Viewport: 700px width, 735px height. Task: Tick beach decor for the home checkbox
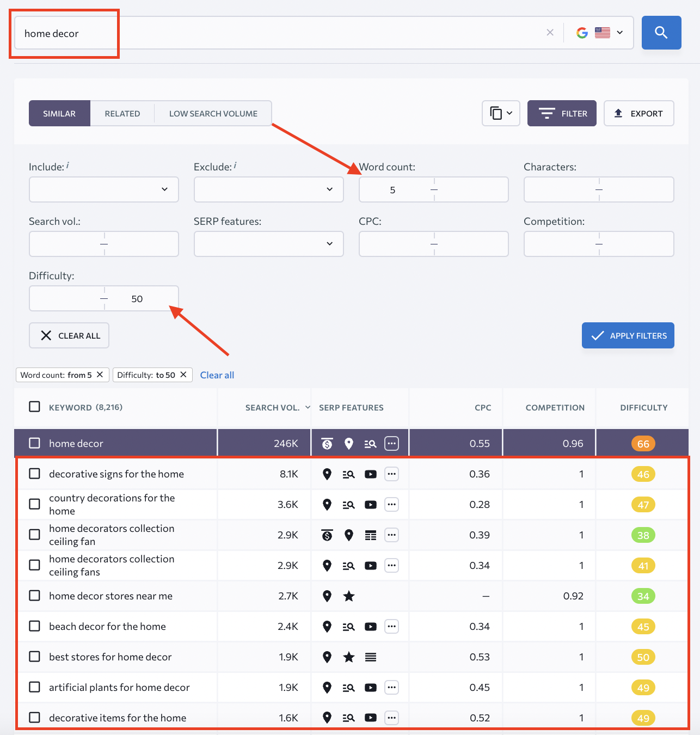click(34, 626)
